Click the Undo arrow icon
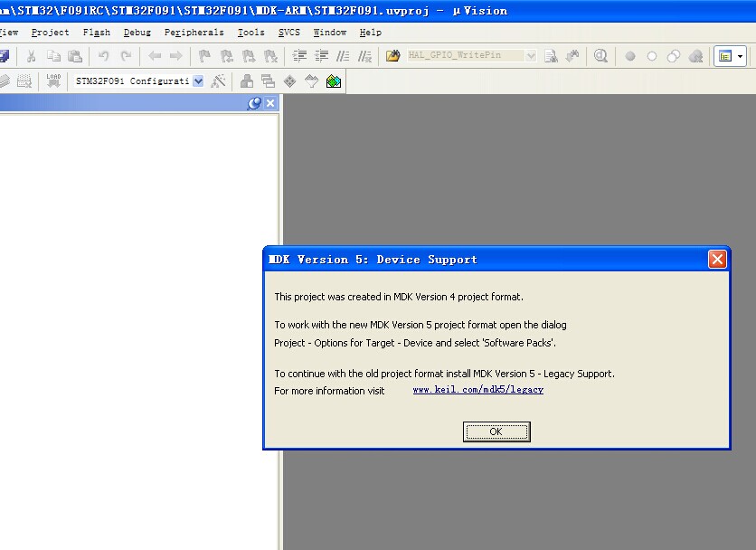The width and height of the screenshot is (756, 550). pos(103,56)
